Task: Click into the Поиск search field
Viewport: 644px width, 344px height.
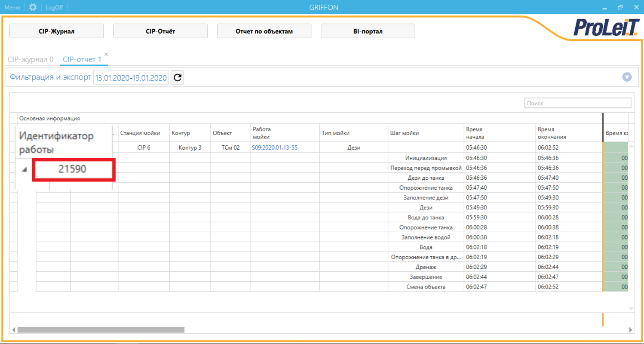Action: coord(578,103)
